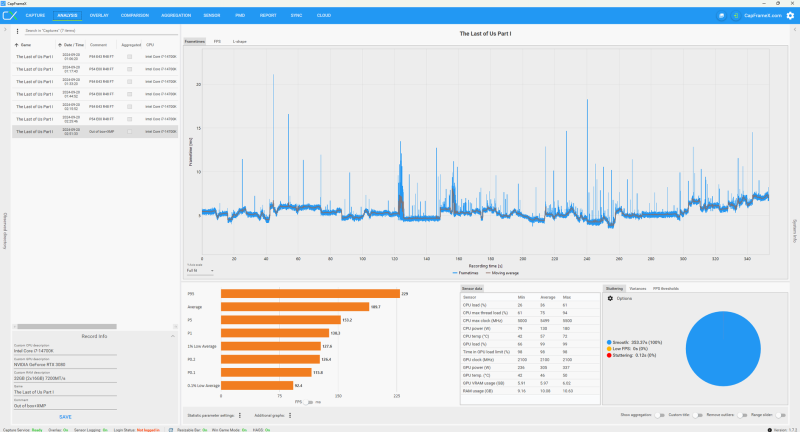Click the captures list horizontal scrollbar
The image size is (800, 432).
coord(67,326)
